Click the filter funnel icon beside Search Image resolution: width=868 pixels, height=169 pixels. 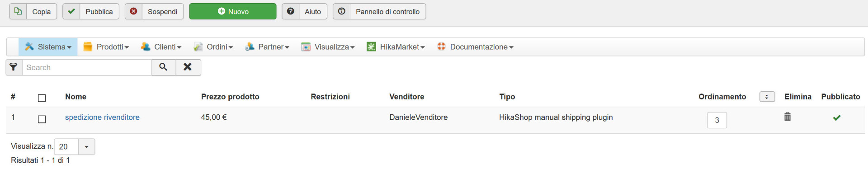click(14, 67)
